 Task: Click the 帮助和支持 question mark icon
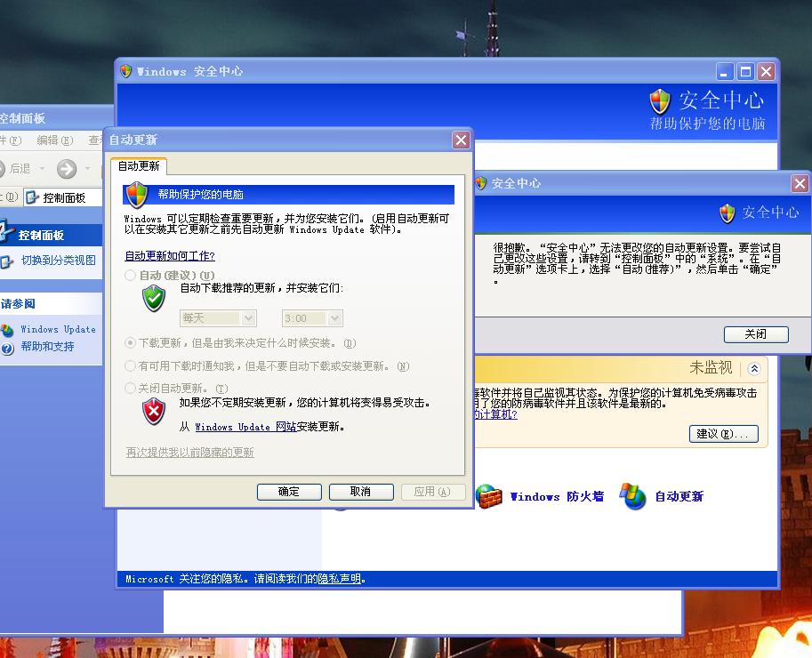point(7,348)
